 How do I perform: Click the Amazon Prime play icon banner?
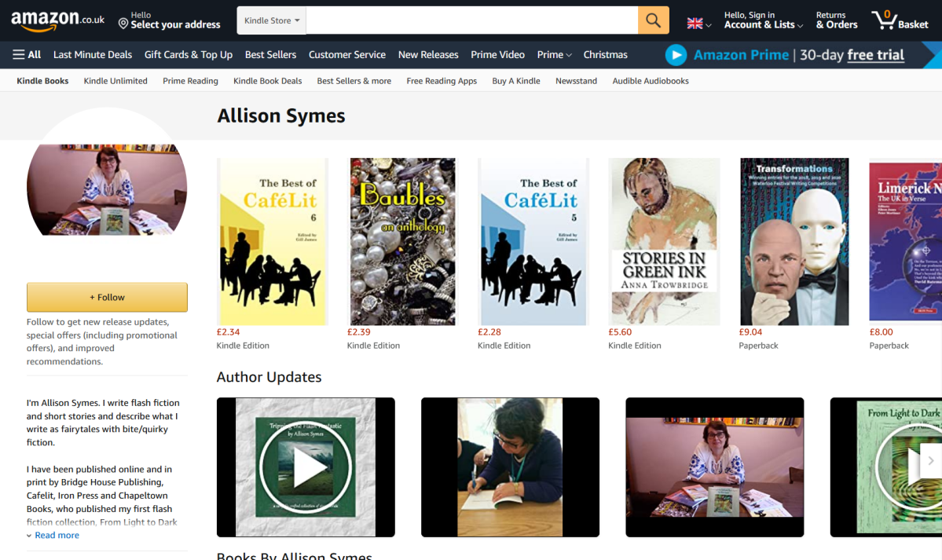tap(676, 55)
